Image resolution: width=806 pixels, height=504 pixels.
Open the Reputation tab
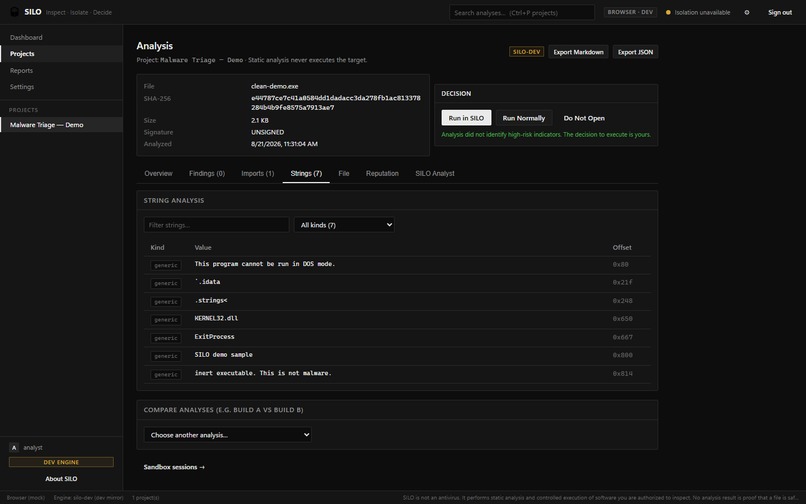point(382,173)
